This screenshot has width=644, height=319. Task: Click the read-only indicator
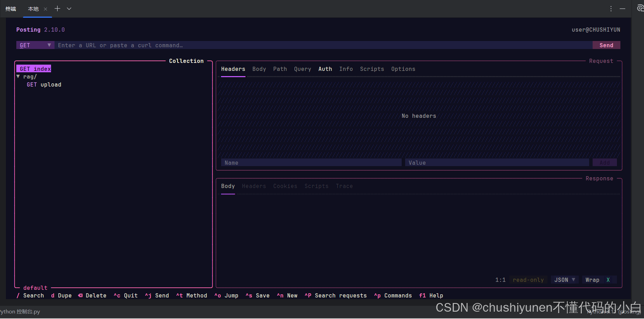(x=528, y=280)
